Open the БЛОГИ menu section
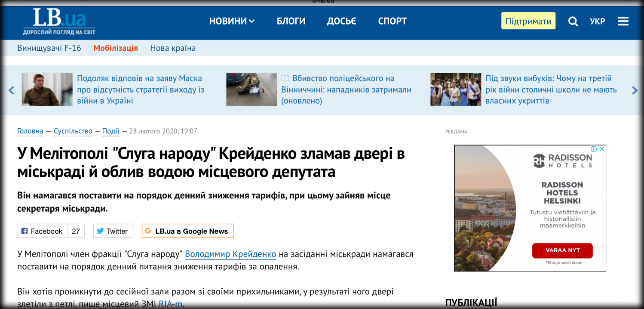Viewport: 644px width, 309px height. (291, 21)
